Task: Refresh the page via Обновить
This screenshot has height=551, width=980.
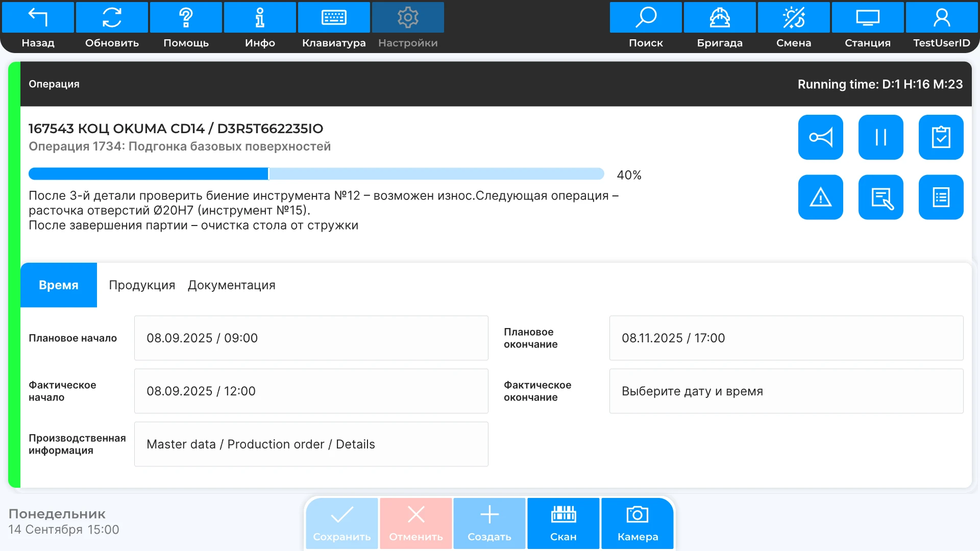Action: coord(112,27)
